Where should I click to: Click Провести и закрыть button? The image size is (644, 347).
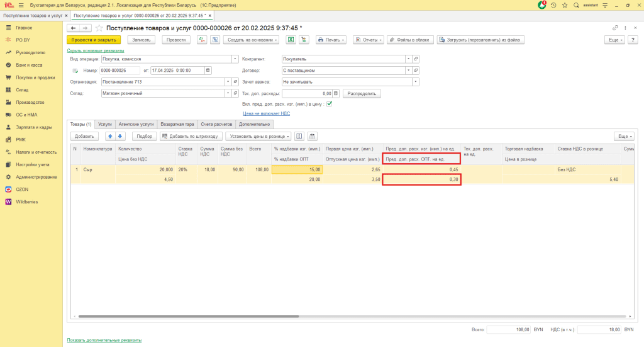pos(94,40)
